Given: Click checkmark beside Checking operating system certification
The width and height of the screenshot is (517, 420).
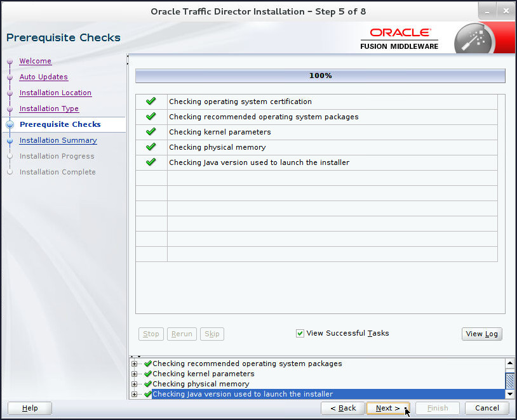Looking at the screenshot, I should (151, 101).
